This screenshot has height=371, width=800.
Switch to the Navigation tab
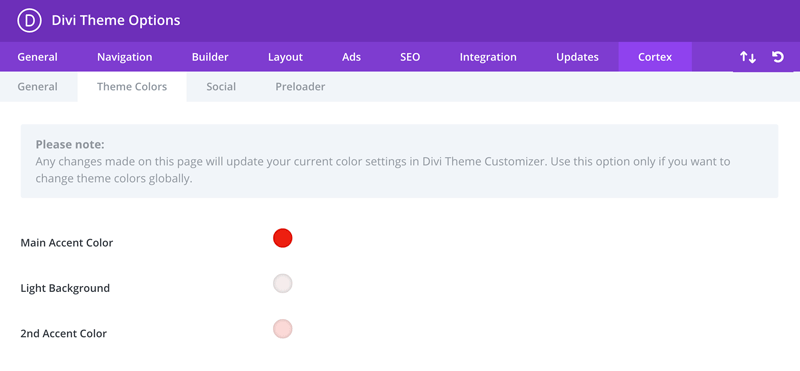pos(124,57)
